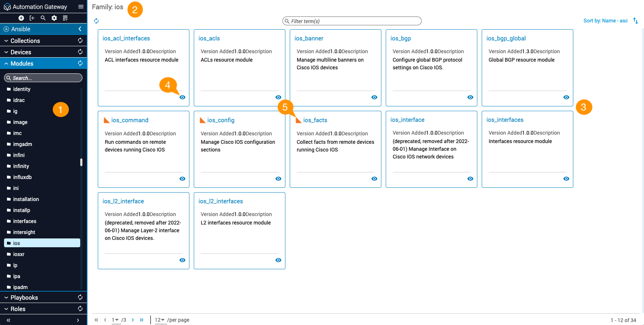View details of ios_acl_interfaces via eye icon
Screen dimensions: 644x325
click(x=182, y=97)
